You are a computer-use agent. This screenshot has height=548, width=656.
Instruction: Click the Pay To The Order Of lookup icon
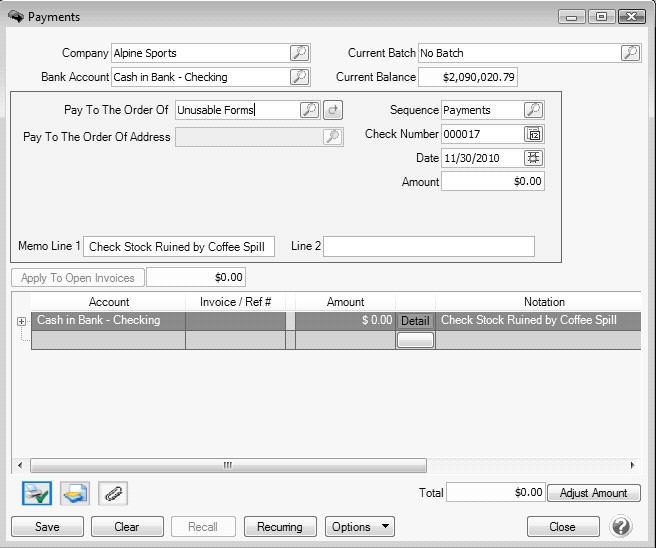pos(309,110)
